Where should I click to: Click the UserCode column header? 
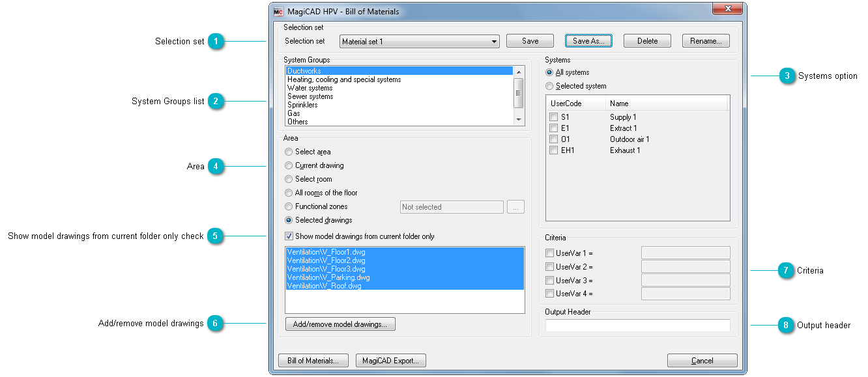tap(576, 104)
